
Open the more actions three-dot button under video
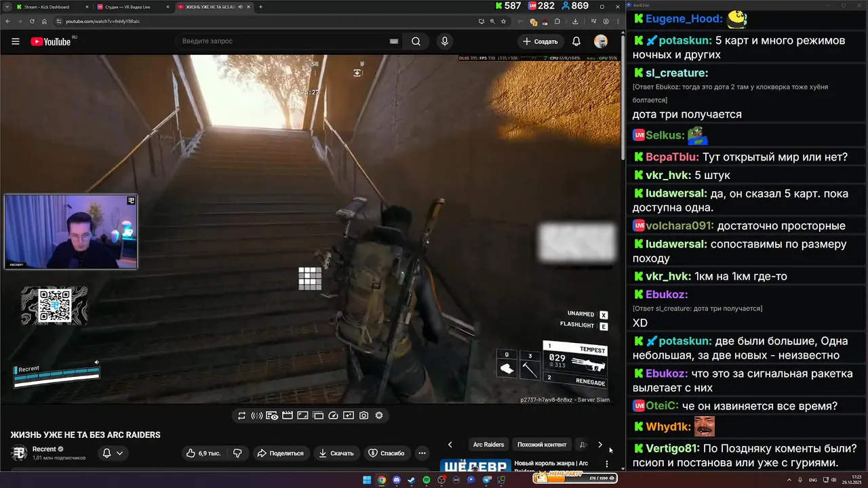pos(422,453)
